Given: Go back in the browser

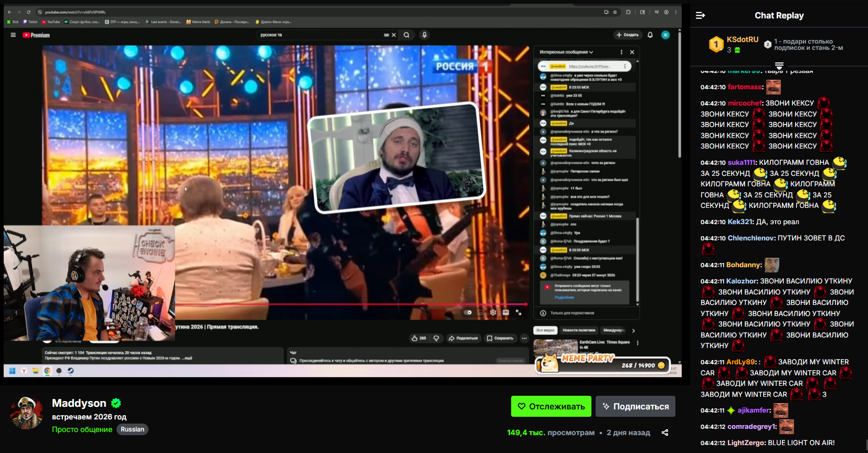Looking at the screenshot, I should [x=9, y=12].
